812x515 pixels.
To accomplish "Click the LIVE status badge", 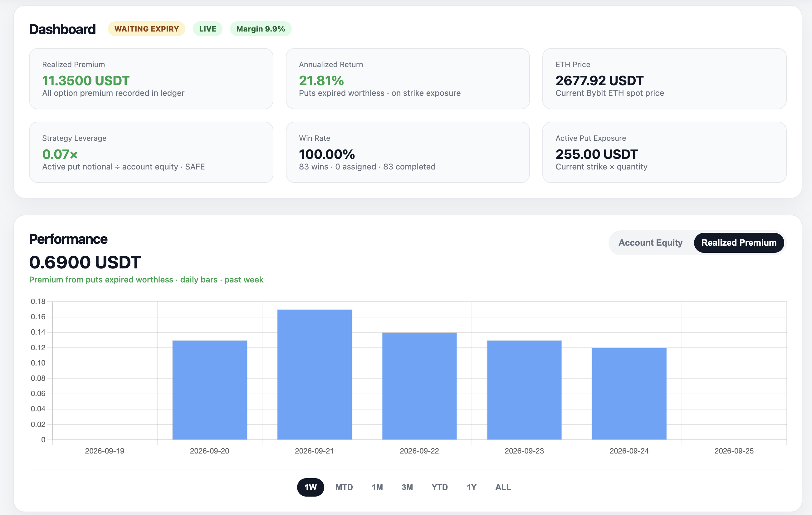I will point(208,29).
